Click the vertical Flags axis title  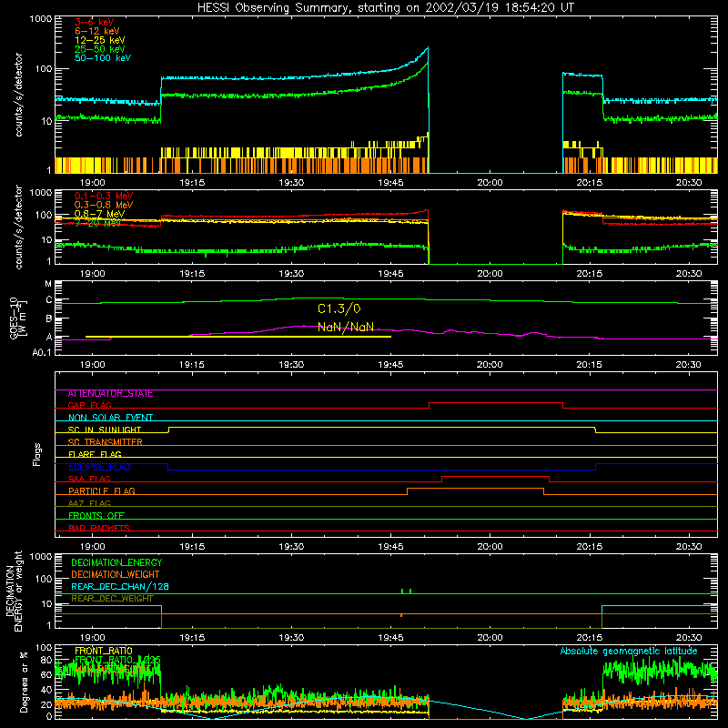click(37, 454)
